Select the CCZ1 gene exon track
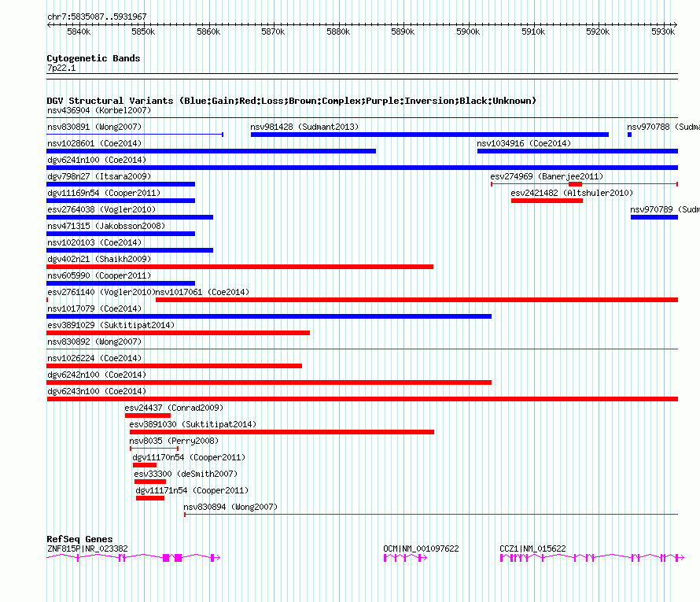This screenshot has height=602, width=700. click(x=592, y=558)
